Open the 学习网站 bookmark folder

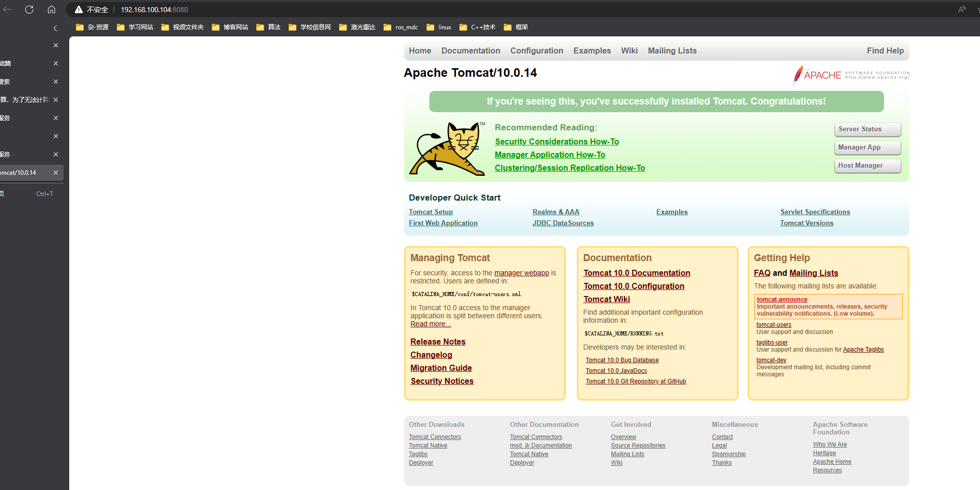tap(135, 27)
